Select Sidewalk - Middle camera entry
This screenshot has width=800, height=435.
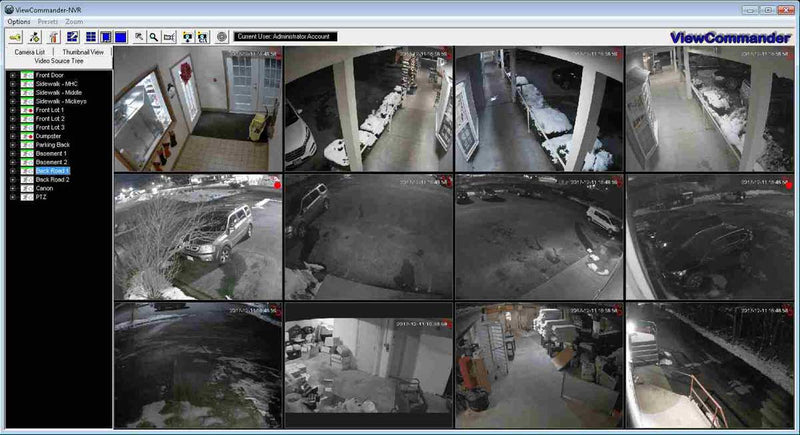[x=61, y=92]
